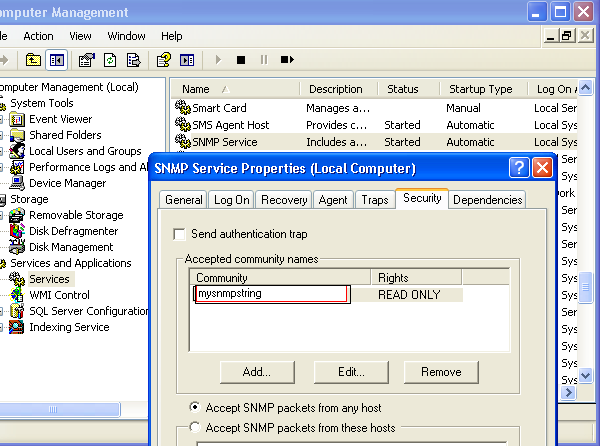Sort services by Startup Type column header
Viewport: 600px width, 446px height.
click(483, 89)
